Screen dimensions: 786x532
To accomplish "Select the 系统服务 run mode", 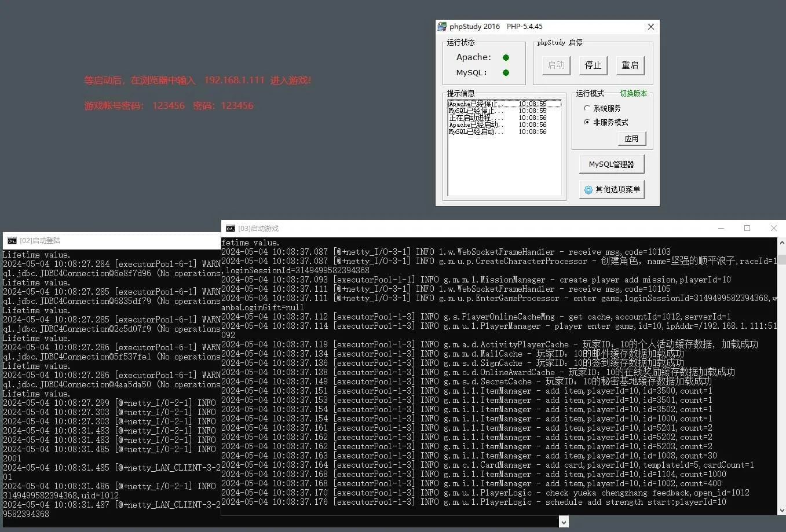I will pos(587,108).
